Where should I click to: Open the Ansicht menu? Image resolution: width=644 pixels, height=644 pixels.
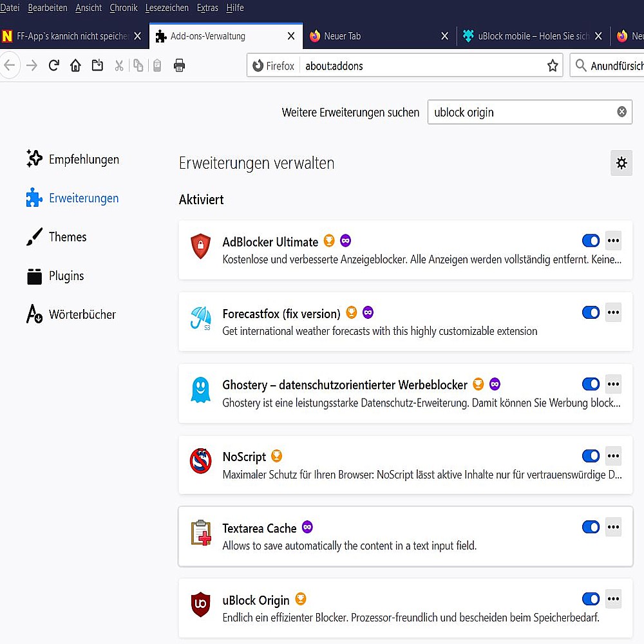click(88, 8)
